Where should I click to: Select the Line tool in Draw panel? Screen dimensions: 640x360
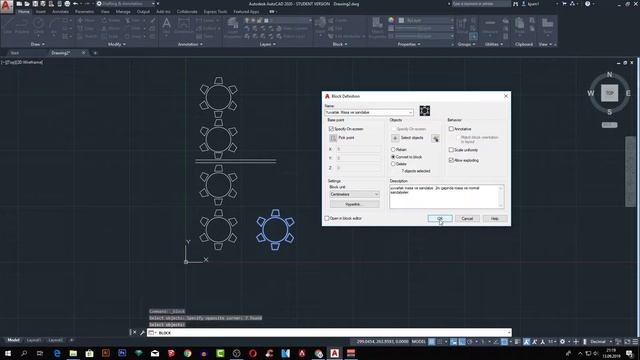click(9, 27)
